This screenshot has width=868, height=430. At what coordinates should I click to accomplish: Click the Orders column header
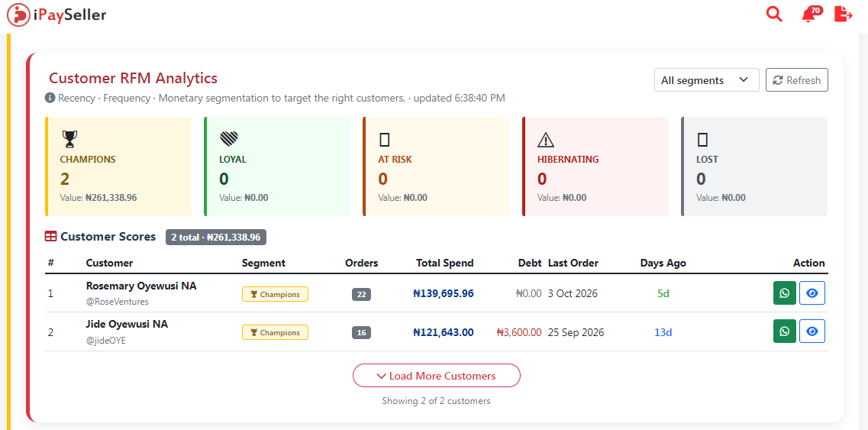pyautogui.click(x=362, y=263)
